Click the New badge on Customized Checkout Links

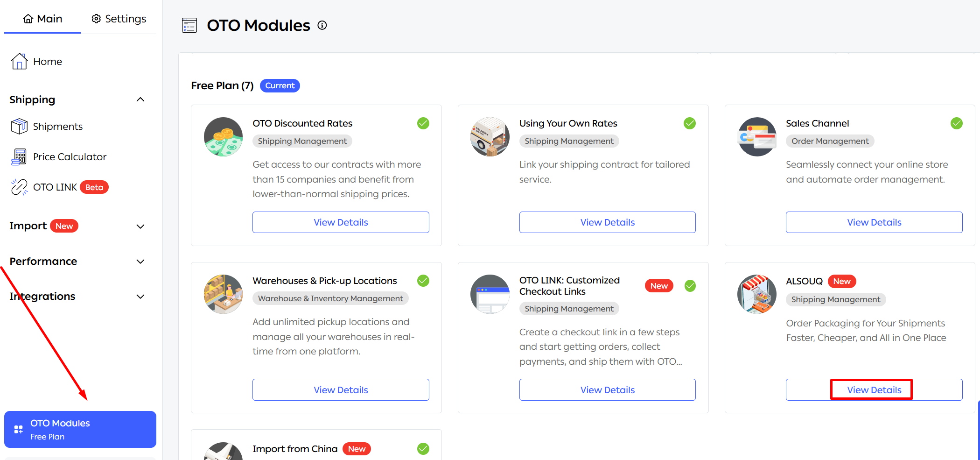click(x=659, y=286)
